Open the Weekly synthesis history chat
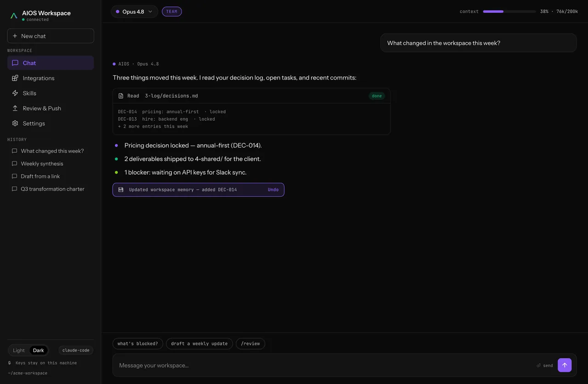This screenshot has width=588, height=384. click(x=42, y=164)
